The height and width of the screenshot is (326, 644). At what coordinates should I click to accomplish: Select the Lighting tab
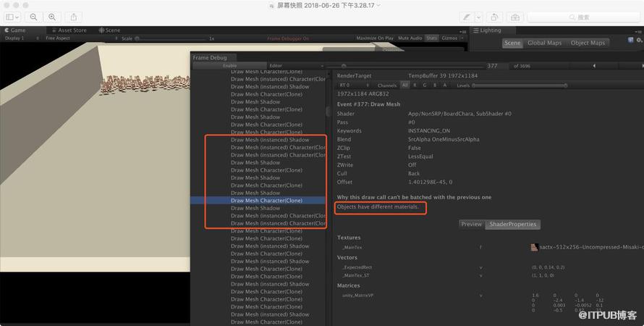click(x=487, y=30)
